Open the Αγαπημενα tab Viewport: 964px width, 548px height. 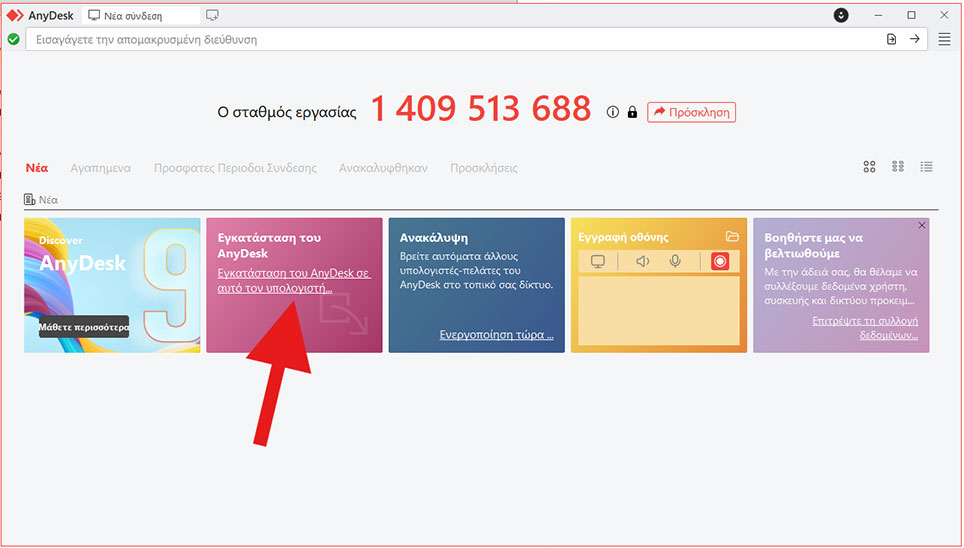(101, 168)
